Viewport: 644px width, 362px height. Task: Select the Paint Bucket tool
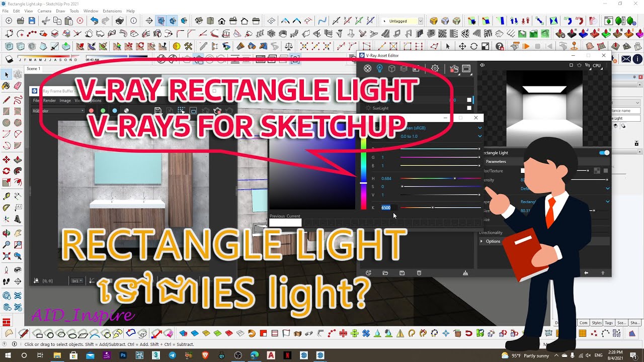pos(7,86)
